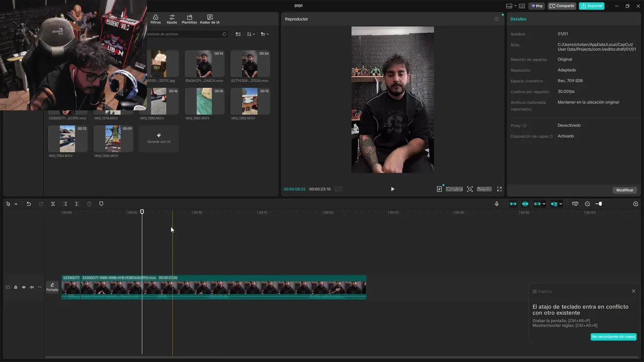This screenshot has height=362, width=644.
Task: Click the Pro upgrade button
Action: click(537, 6)
